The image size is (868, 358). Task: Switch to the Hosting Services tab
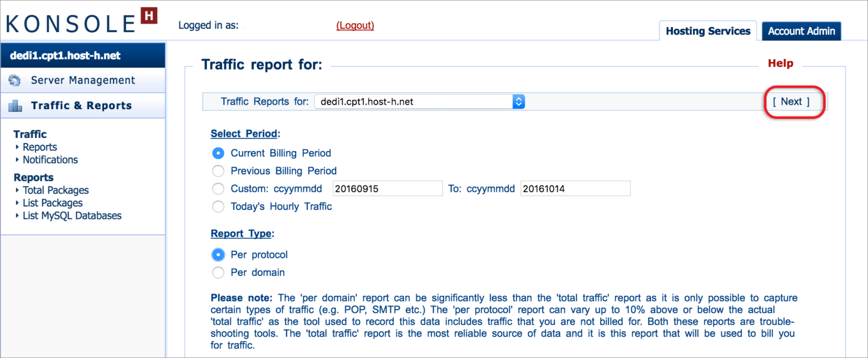[708, 31]
